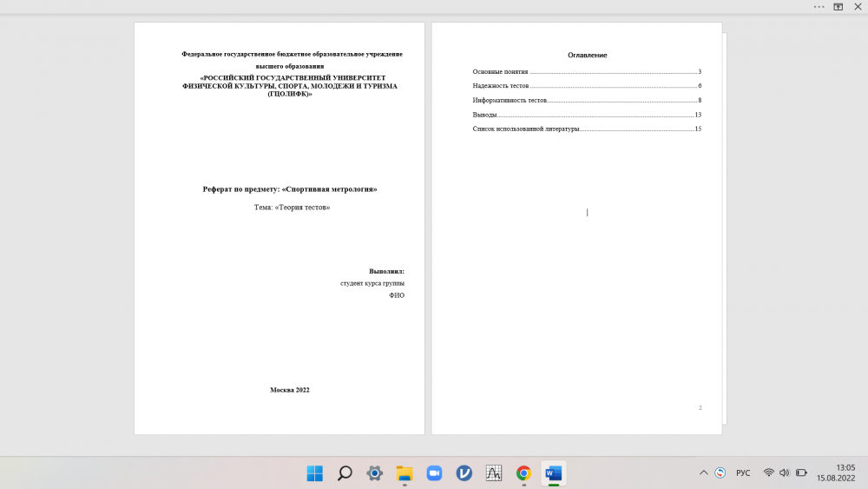Click the Word icon on taskbar
Image resolution: width=868 pixels, height=489 pixels.
pos(554,473)
